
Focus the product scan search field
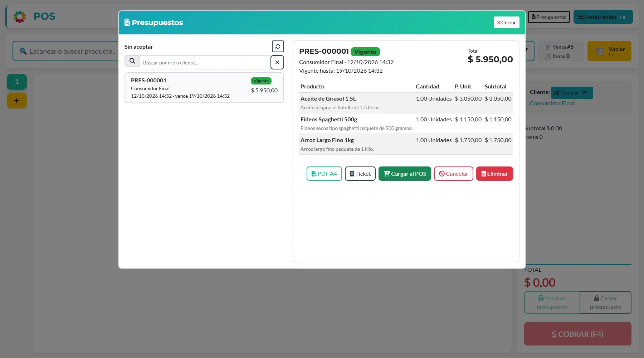click(68, 51)
